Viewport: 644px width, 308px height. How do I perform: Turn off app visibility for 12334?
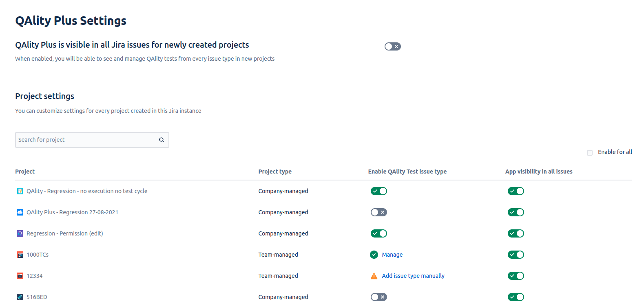[x=516, y=276]
